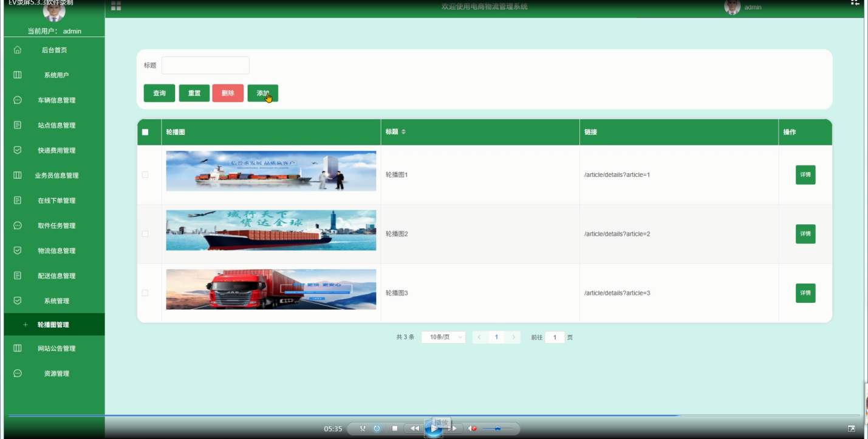
Task: Stop video playback with the square button
Action: pos(394,429)
